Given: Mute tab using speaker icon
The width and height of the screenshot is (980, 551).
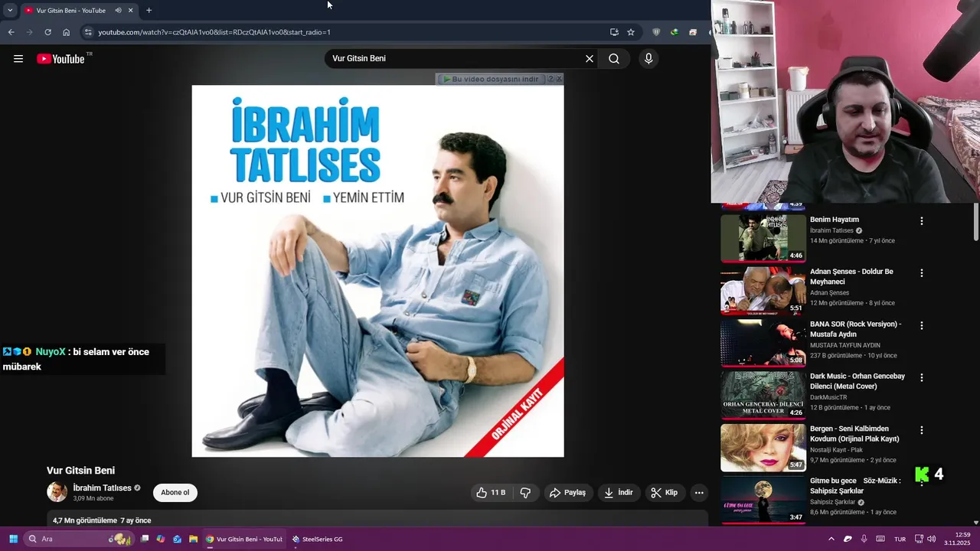Looking at the screenshot, I should (x=118, y=11).
